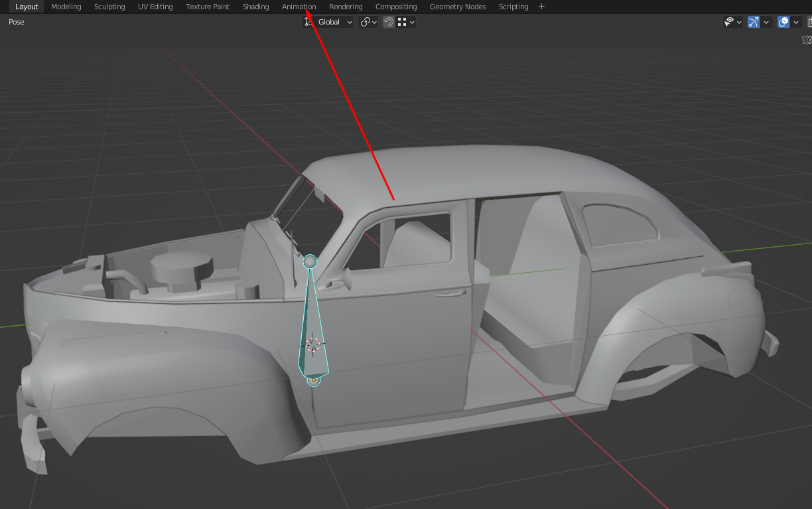Viewport: 812px width, 509px height.
Task: Expand the snapping options dropdown
Action: (x=407, y=22)
